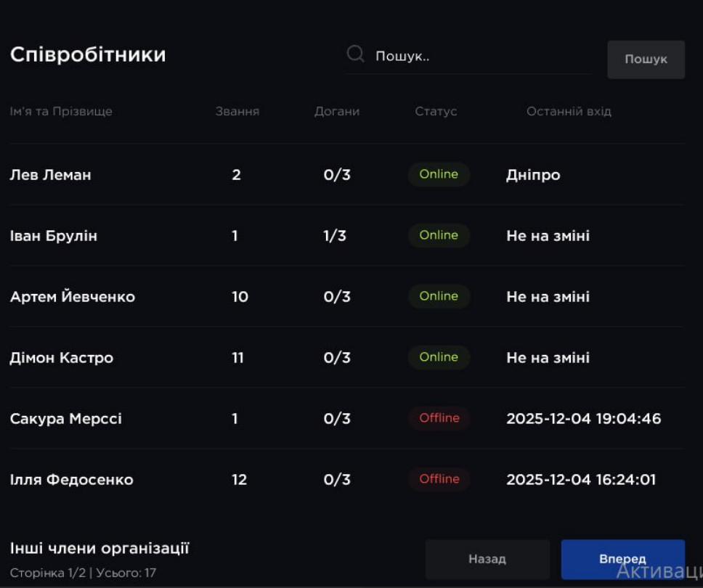The height and width of the screenshot is (588, 703).
Task: Select employee Сакура Мерссі
Action: pos(65,419)
